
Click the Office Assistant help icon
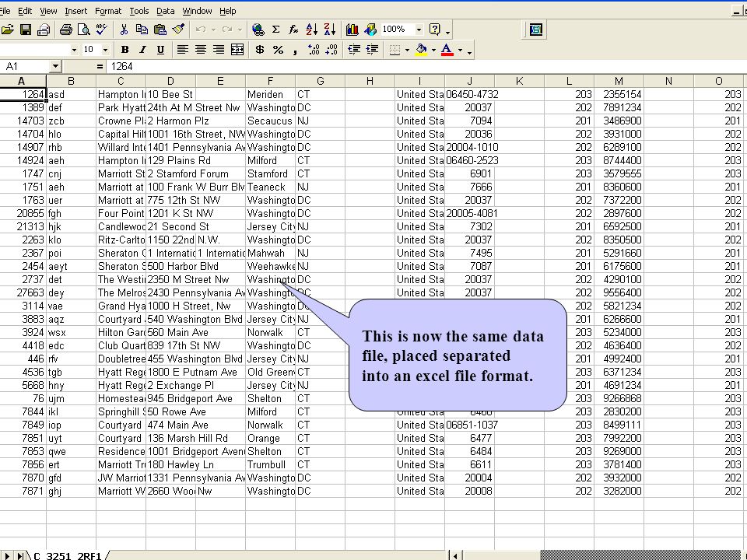(434, 30)
